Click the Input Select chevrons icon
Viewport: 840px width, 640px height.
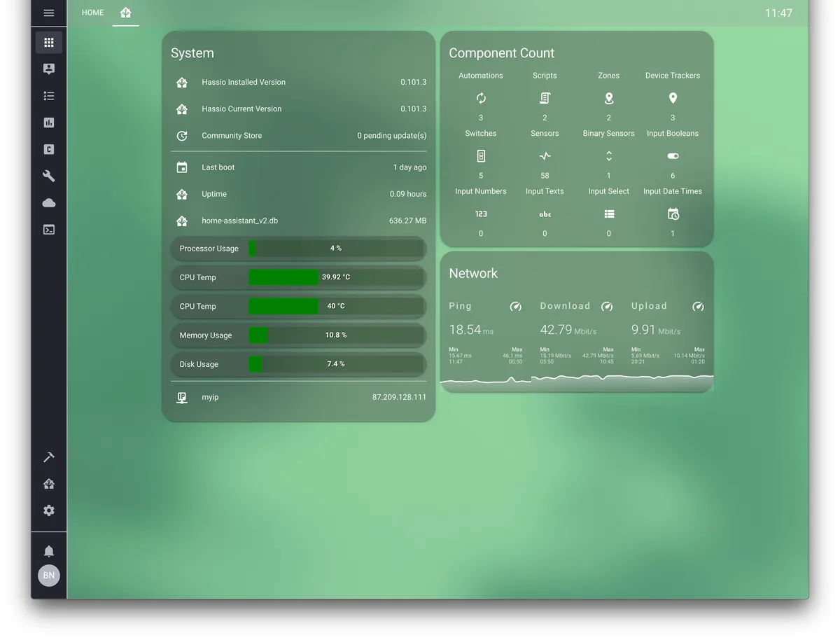click(x=608, y=156)
